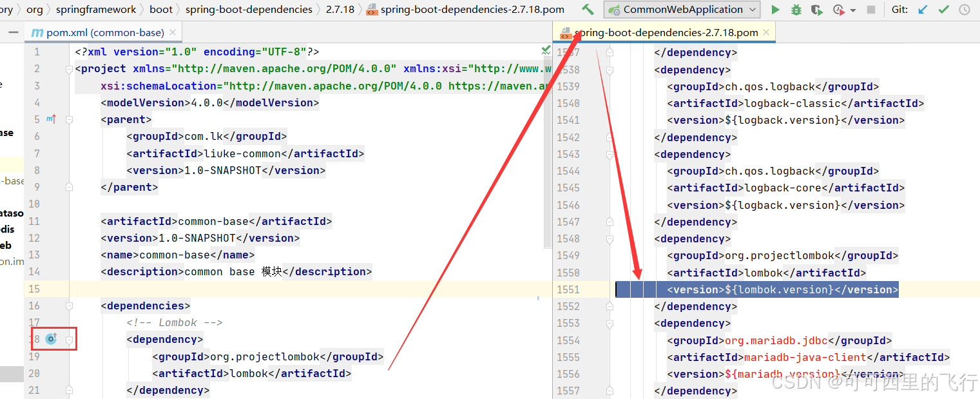Click the managed dependency gutter icon on line 18
The image size is (980, 399).
click(x=51, y=339)
